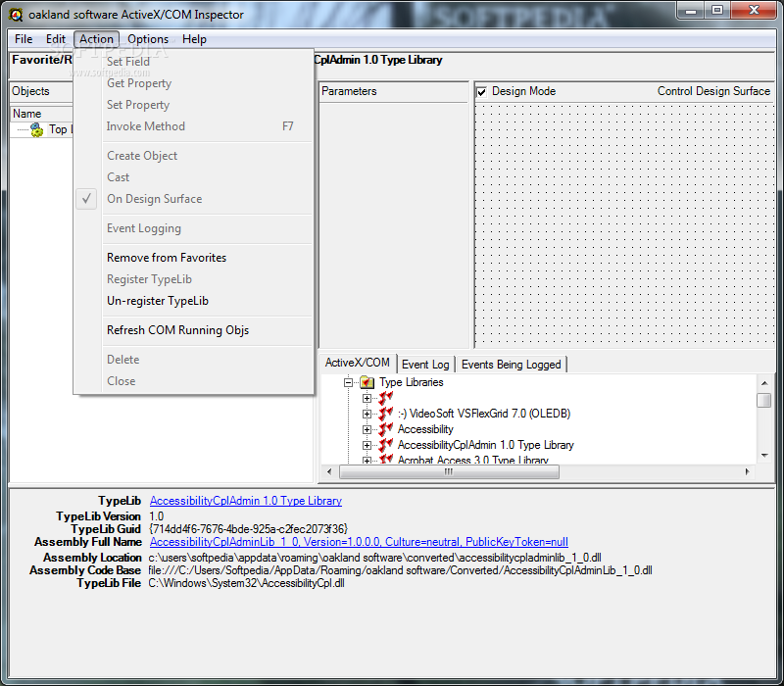
Task: Expand the Acrobat Access 3.0 node
Action: pyautogui.click(x=367, y=460)
